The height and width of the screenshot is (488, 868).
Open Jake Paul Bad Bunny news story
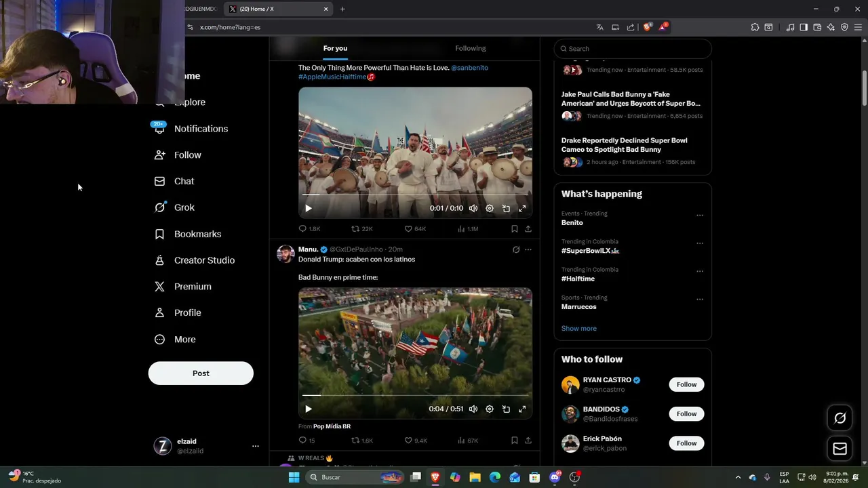[x=632, y=106]
